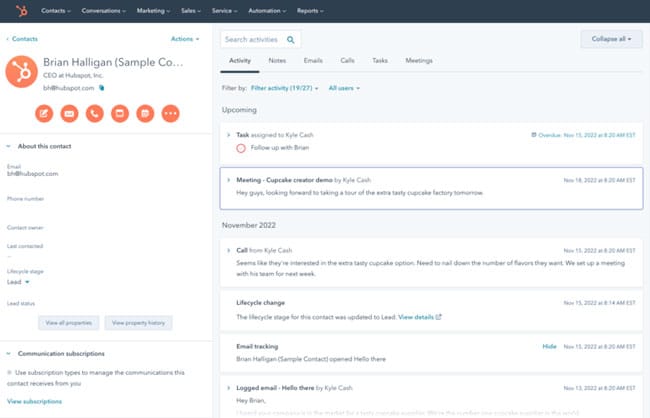This screenshot has height=418, width=650.
Task: Open the View subscriptions link
Action: [34, 401]
